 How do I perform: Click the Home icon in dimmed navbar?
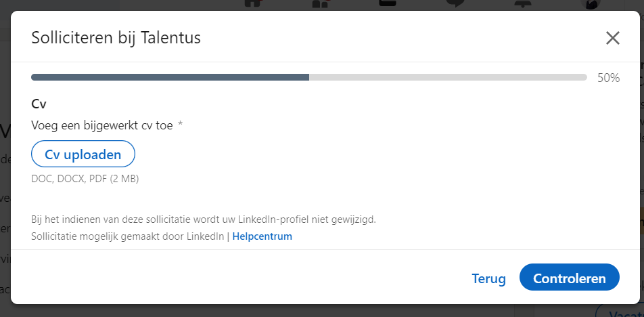253,3
